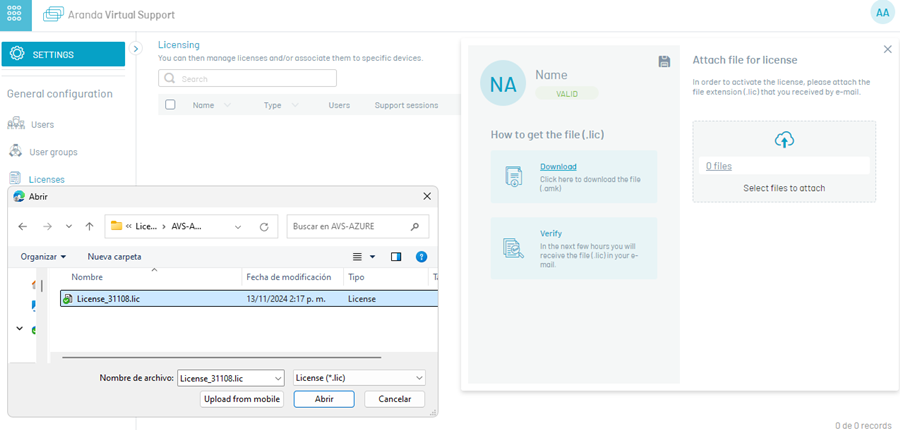Click the folder icon in address bar
Viewport: 900px width, 430px height.
click(117, 226)
